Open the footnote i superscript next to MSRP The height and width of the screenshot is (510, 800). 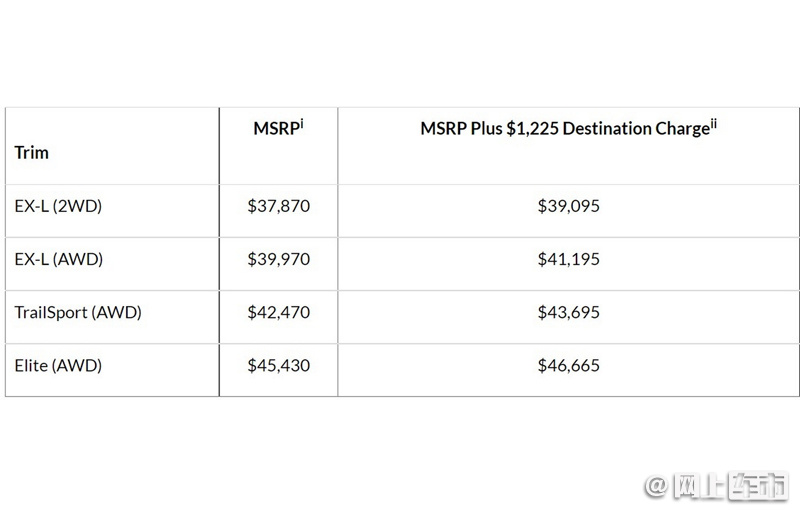(302, 123)
